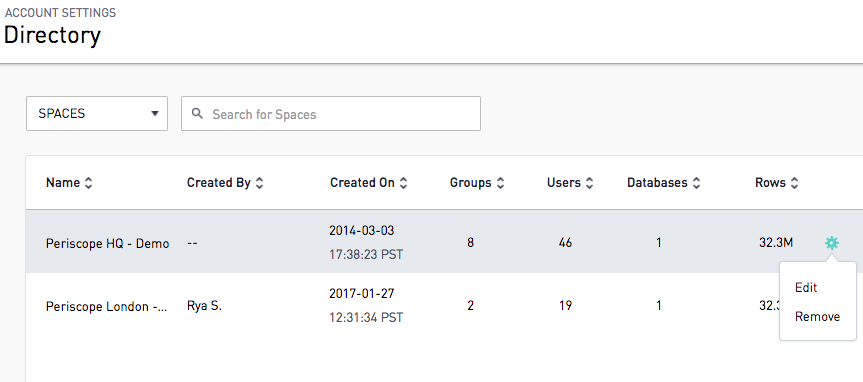Click the Rya S. creator name
This screenshot has height=382, width=863.
(x=204, y=306)
